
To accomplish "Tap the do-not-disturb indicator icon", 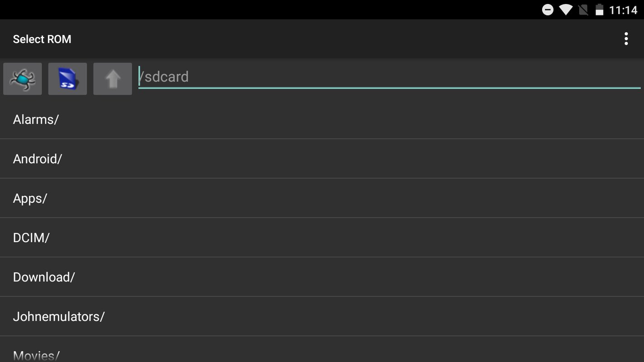I will click(x=548, y=9).
